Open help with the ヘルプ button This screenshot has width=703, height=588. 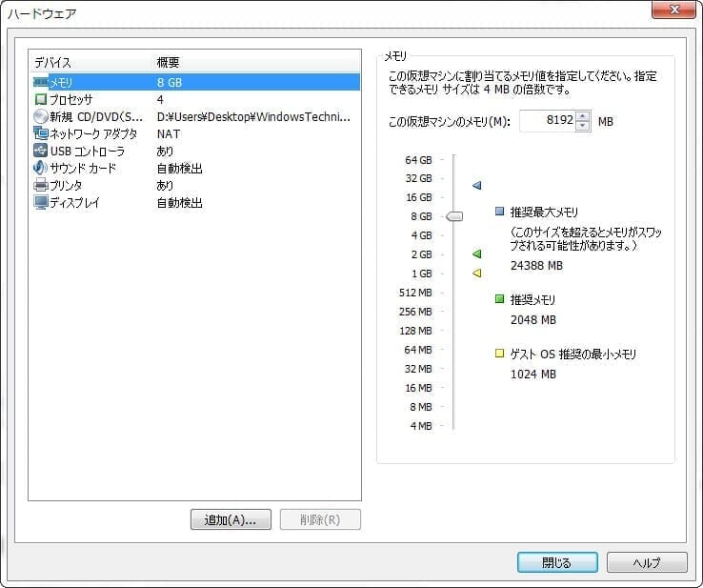coord(646,562)
